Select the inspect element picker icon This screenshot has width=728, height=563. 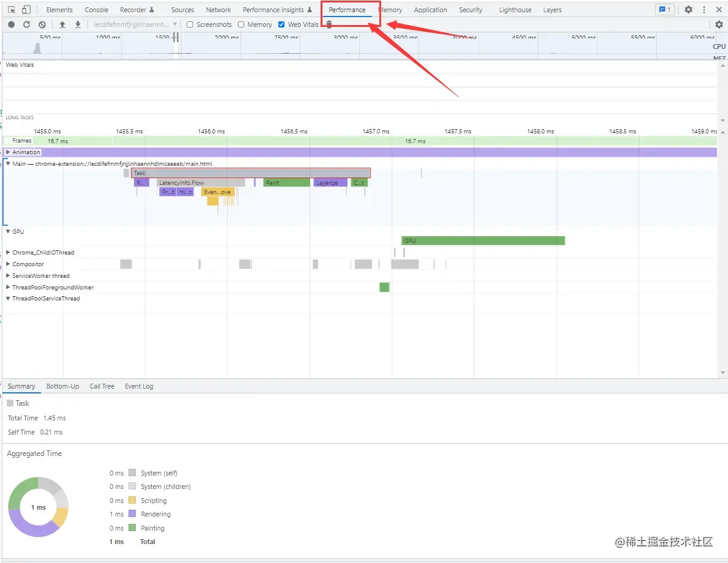(x=12, y=10)
